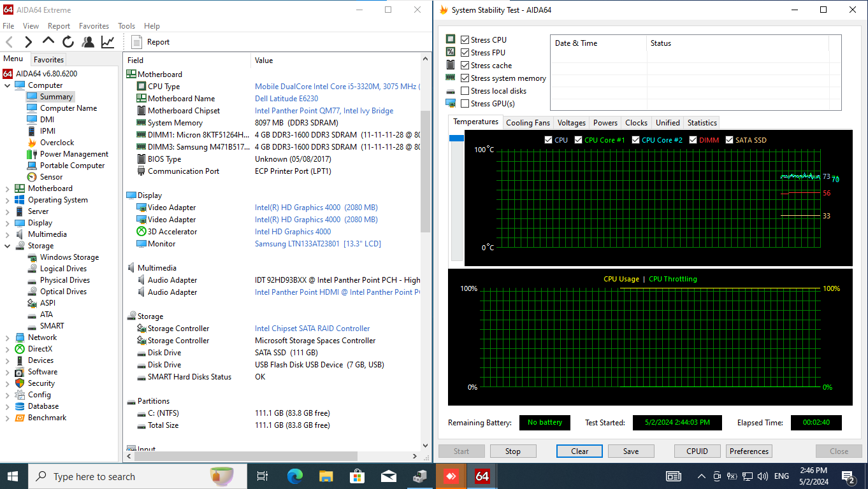This screenshot has width=868, height=489.
Task: Toggle the Stress system memory checkbox
Action: (465, 78)
